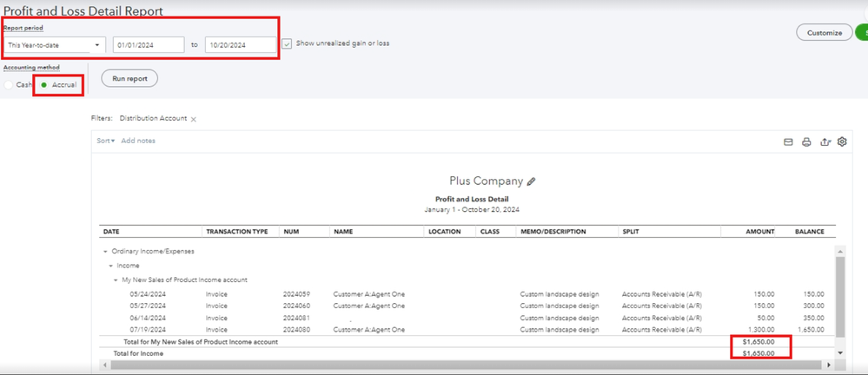Click the NAME column header
868x375 pixels.
343,232
